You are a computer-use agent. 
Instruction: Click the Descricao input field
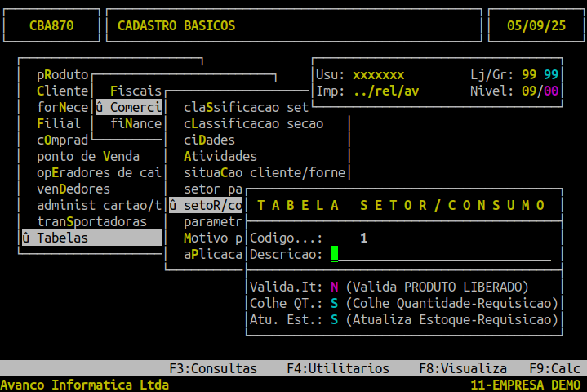pos(441,254)
